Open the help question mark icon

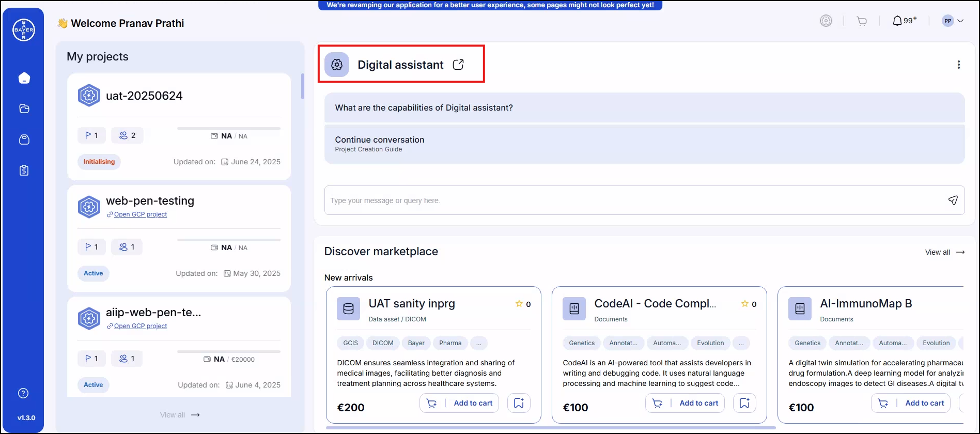(x=23, y=393)
